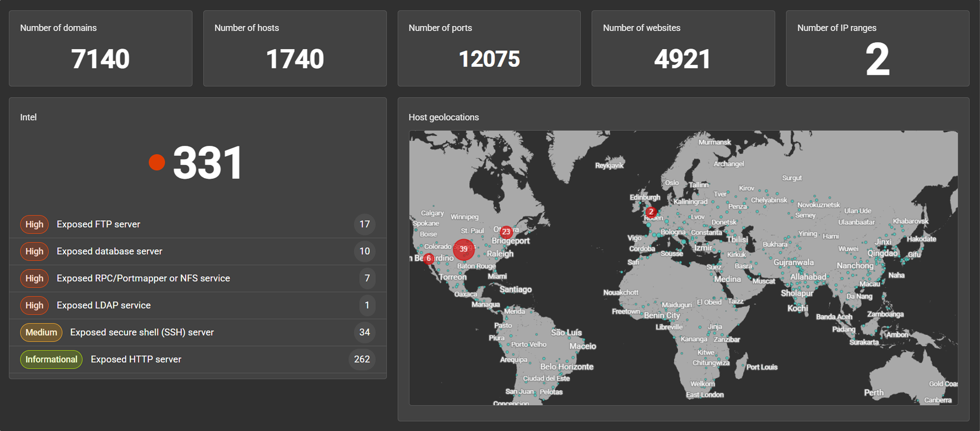Click the count 17 for Exposed FTP server
The width and height of the screenshot is (980, 431).
tap(365, 224)
